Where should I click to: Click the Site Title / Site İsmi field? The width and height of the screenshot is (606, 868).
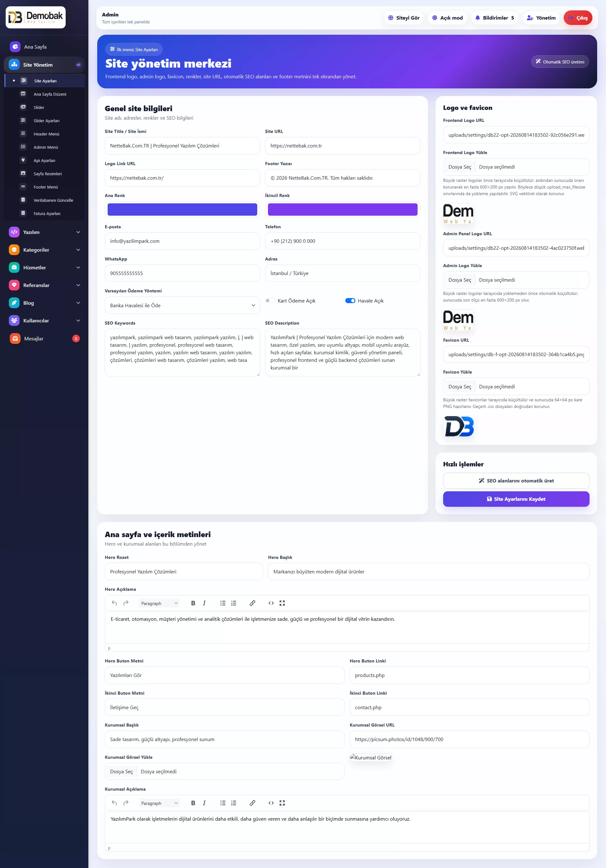(x=182, y=146)
